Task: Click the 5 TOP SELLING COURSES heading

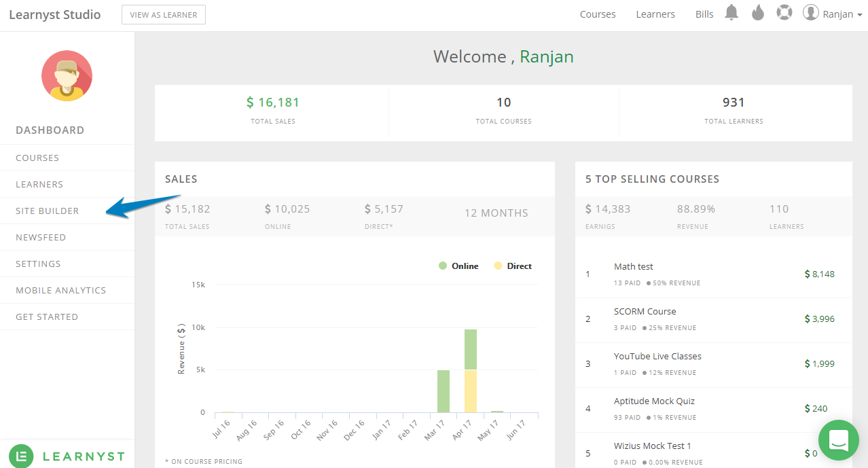Action: click(653, 179)
